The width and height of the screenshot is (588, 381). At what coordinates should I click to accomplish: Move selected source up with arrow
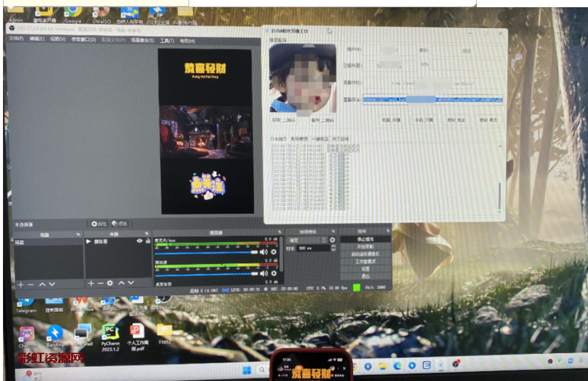coord(122,283)
